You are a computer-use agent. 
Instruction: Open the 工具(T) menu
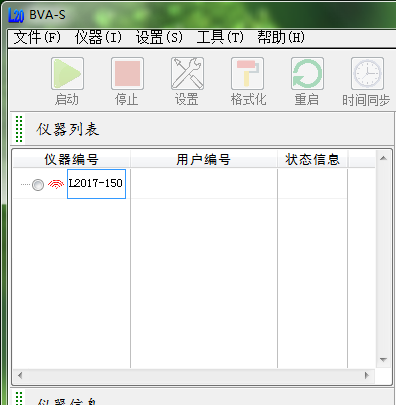[x=220, y=37]
